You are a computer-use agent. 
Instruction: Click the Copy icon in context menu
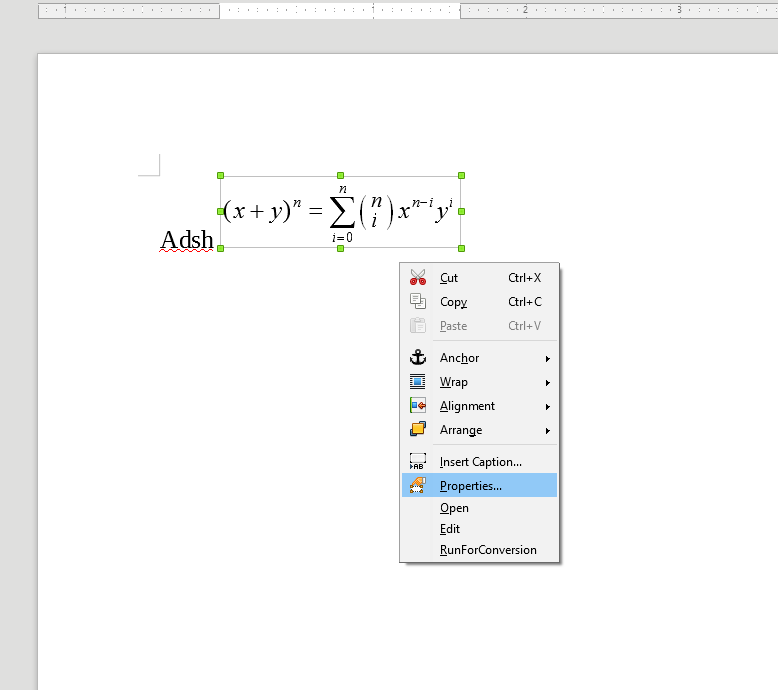418,301
